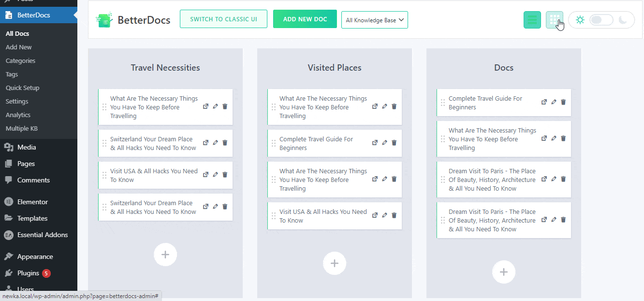View 'What Are The Necessary Things' doc in Travel Necessities
This screenshot has width=644, height=301.
[x=205, y=106]
